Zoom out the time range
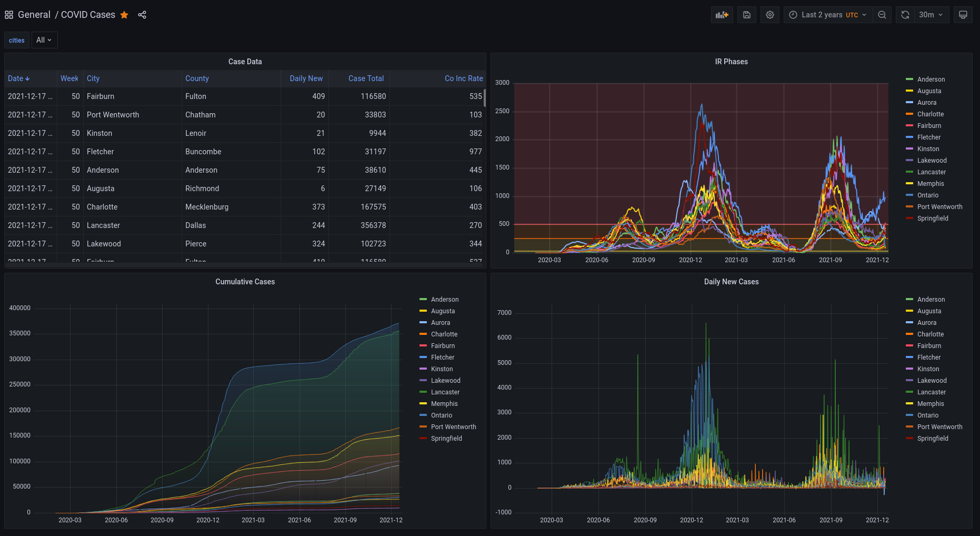The image size is (980, 536). click(x=882, y=15)
